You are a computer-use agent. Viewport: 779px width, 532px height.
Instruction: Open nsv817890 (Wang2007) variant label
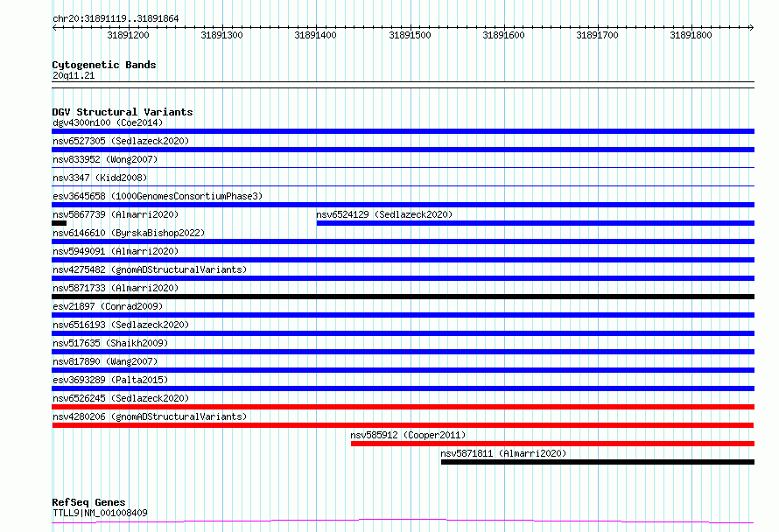point(105,361)
